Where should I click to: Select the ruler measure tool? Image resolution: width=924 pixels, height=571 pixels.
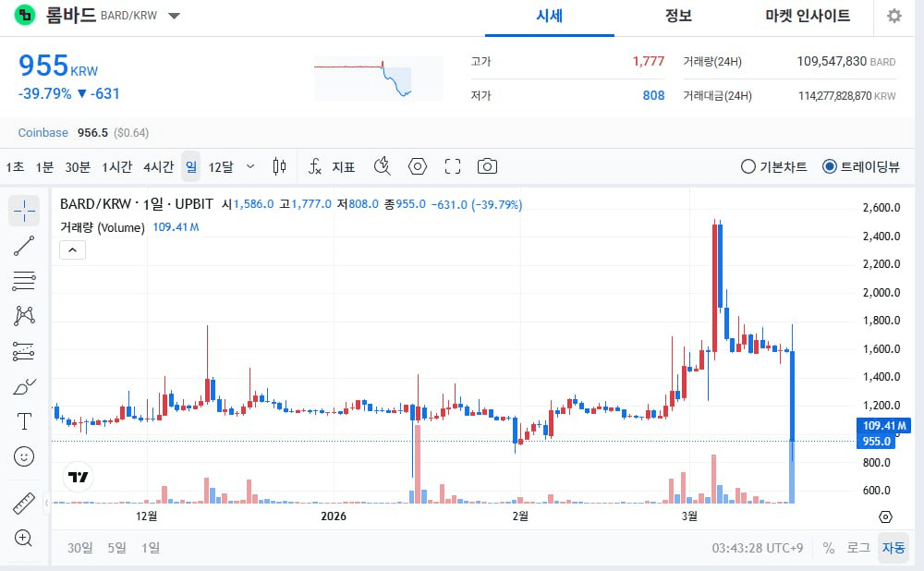point(24,504)
